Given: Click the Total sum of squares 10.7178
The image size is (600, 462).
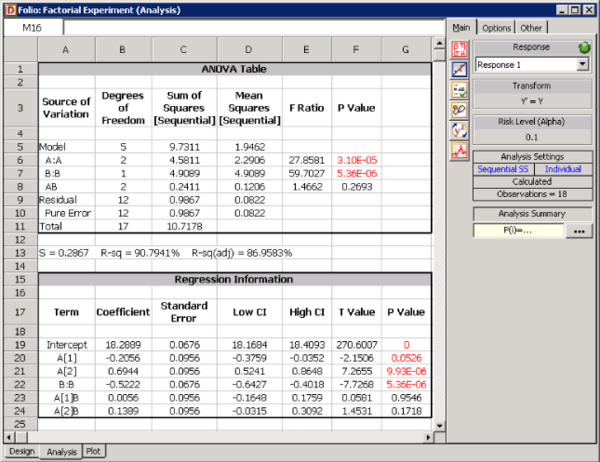Looking at the screenshot, I should point(184,227).
